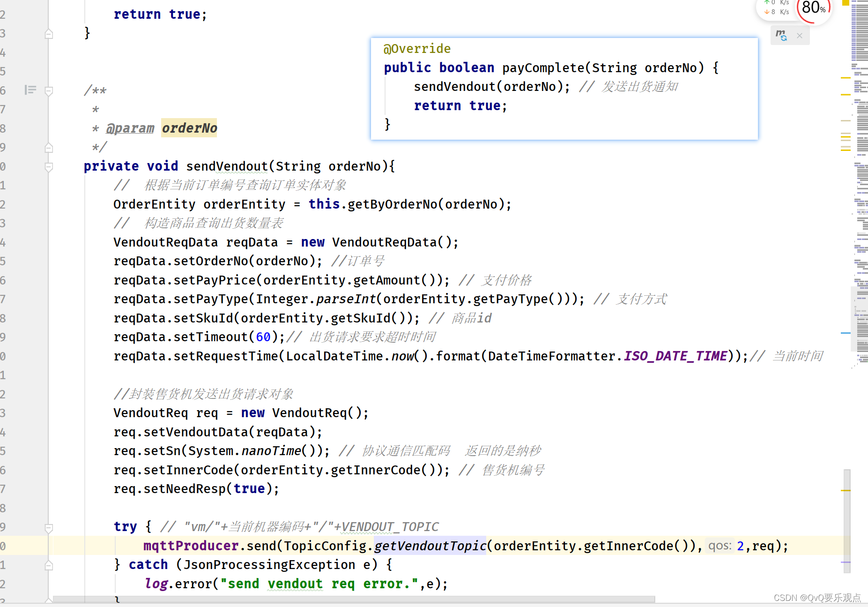Screen dimensions: 868x607
Task: Click the mqttProducer field reference
Action: pos(191,546)
